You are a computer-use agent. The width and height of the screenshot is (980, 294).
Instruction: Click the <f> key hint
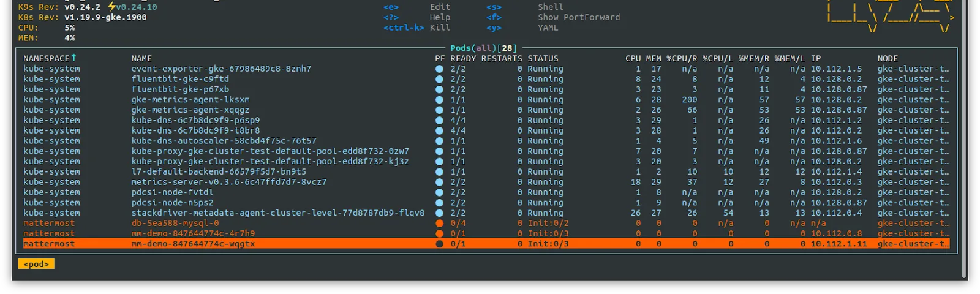click(x=494, y=18)
